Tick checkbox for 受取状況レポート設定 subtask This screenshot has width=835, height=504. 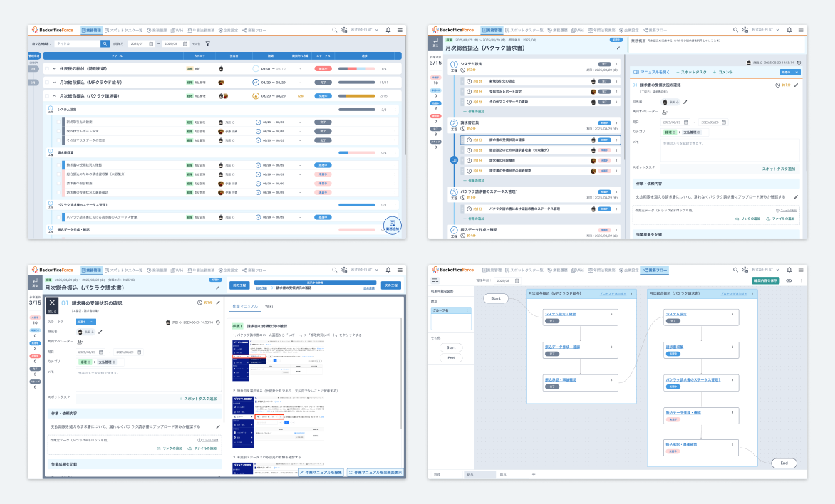click(58, 131)
